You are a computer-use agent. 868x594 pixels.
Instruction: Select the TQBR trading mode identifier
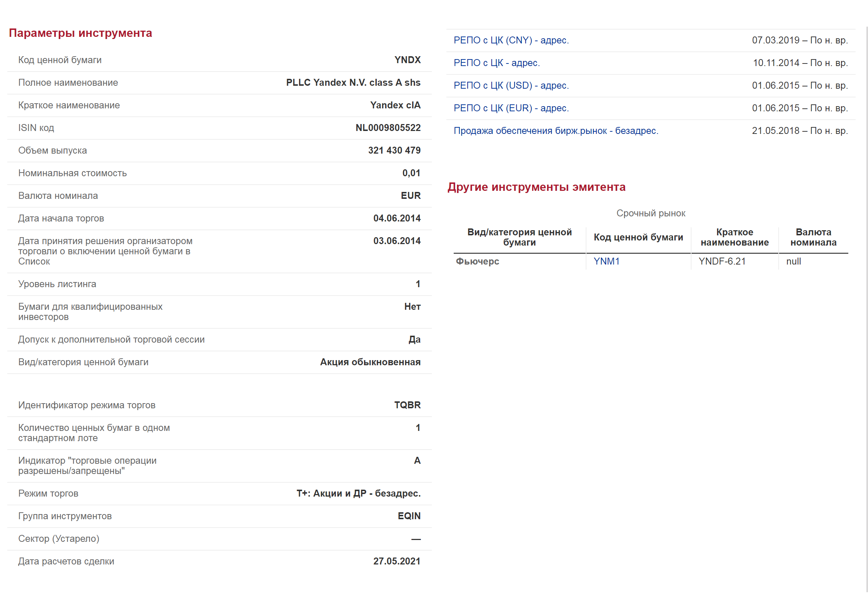(x=407, y=405)
